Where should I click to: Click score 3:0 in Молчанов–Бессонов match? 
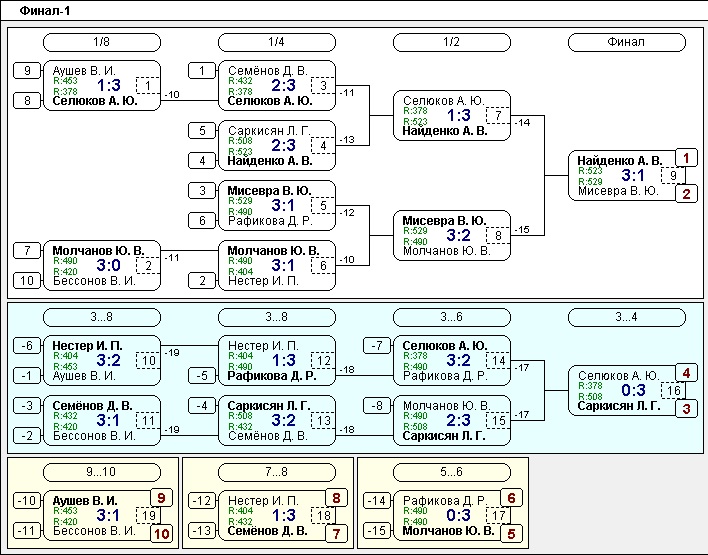(108, 266)
